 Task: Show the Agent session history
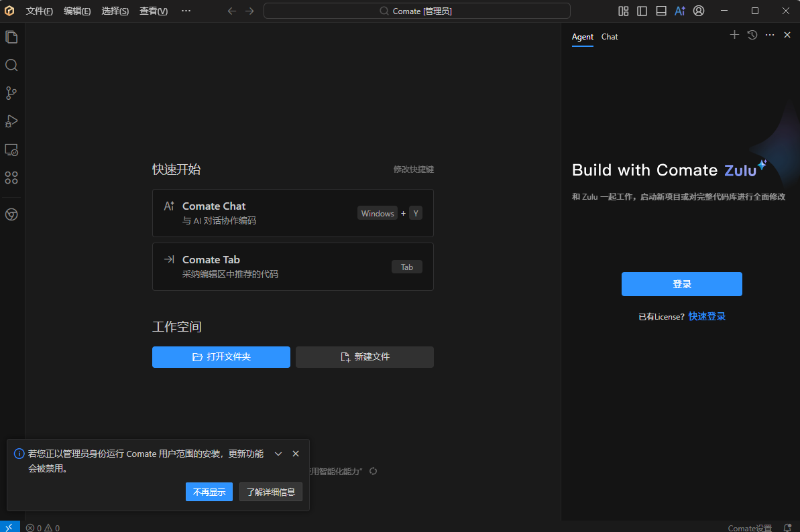pyautogui.click(x=752, y=35)
